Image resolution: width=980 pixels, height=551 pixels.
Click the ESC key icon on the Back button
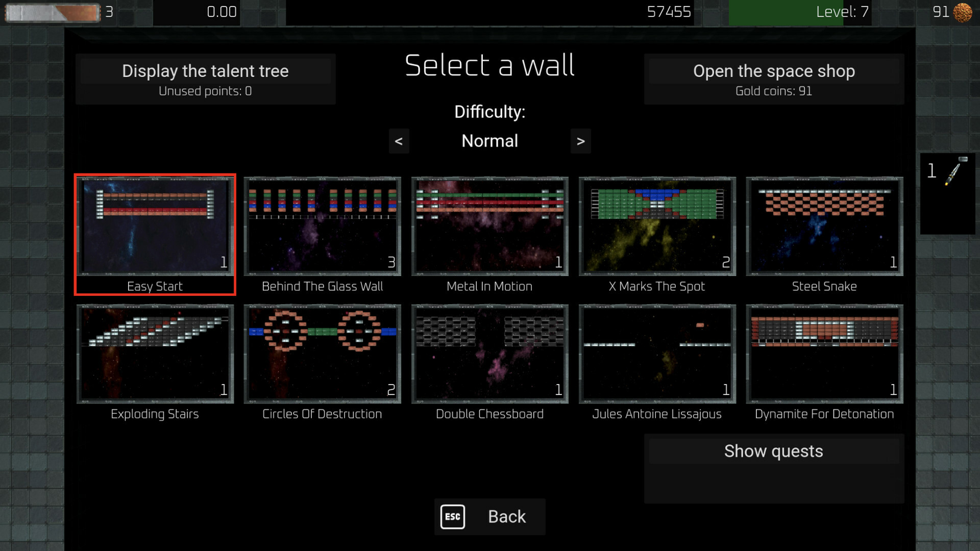[452, 516]
